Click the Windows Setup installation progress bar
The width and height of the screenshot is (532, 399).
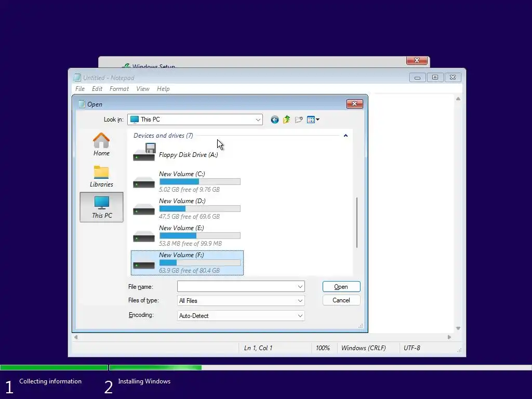tap(266, 367)
